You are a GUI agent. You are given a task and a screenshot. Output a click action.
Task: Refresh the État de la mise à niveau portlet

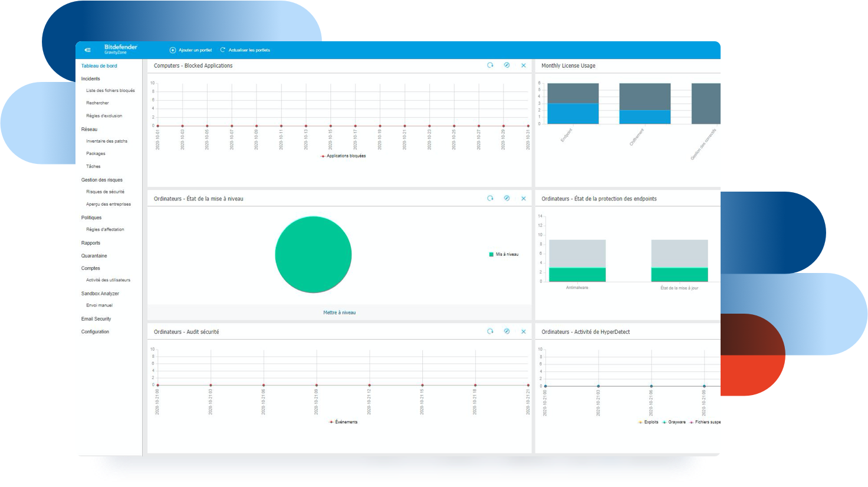pos(490,199)
